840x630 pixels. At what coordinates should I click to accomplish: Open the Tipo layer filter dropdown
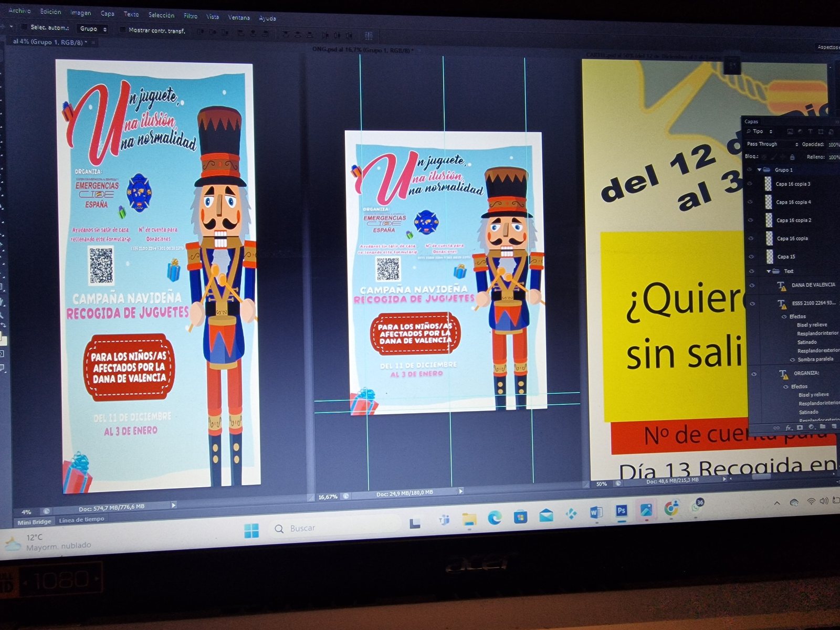tap(760, 131)
